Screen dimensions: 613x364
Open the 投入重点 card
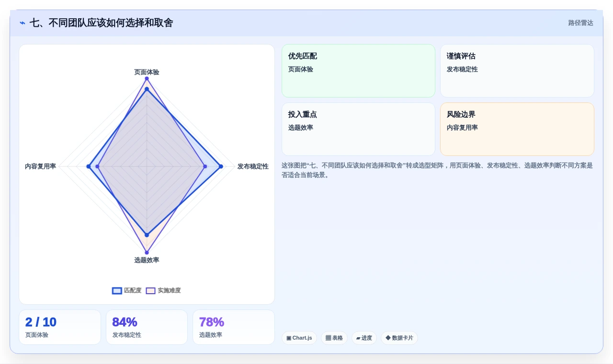pos(358,129)
